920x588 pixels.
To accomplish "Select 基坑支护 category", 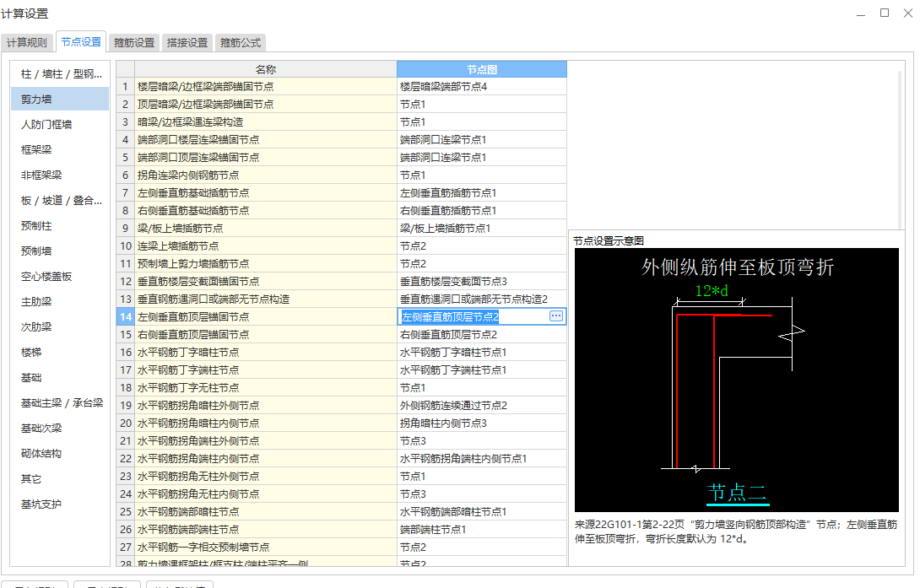I will 61,504.
